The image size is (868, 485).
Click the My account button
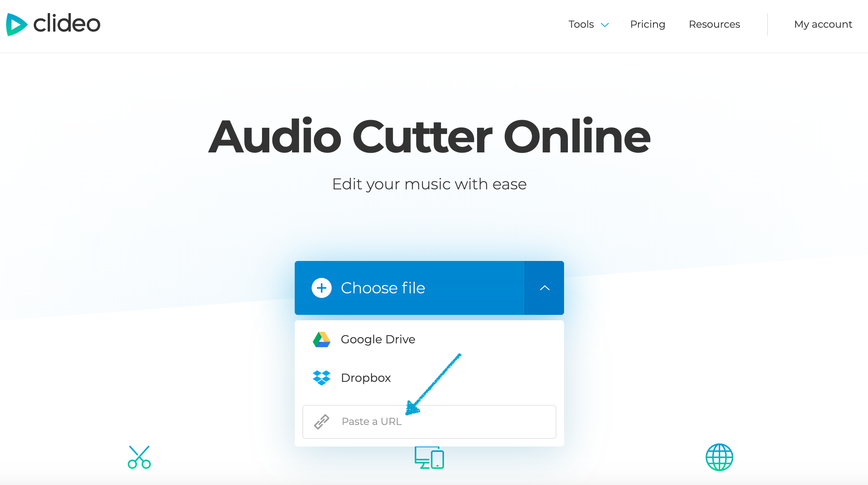[x=823, y=25]
